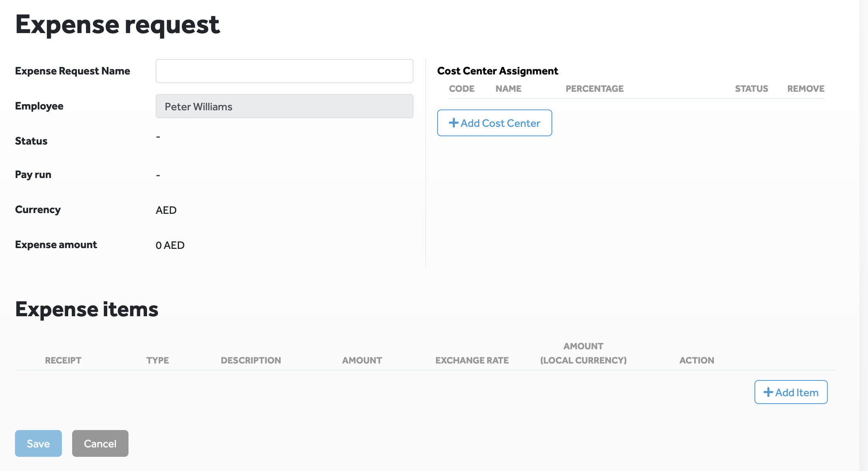This screenshot has height=471, width=868.
Task: Click the Cost Center Assignment heading
Action: (x=497, y=71)
